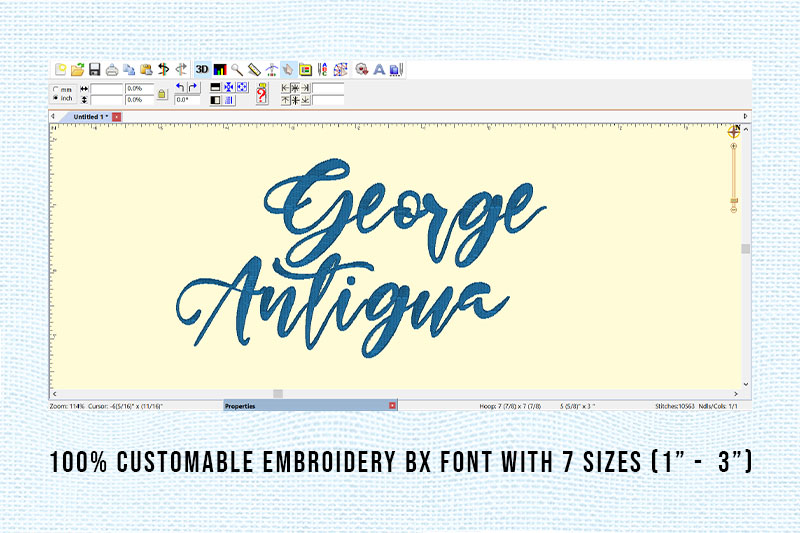
Task: Open the red question mark help
Action: coord(262,94)
